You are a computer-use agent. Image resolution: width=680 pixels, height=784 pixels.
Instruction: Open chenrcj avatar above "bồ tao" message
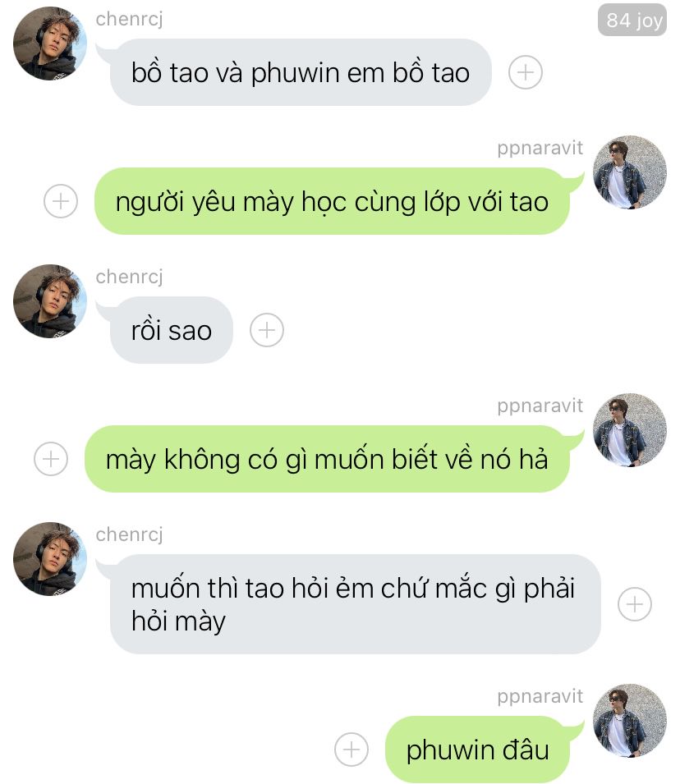(49, 44)
